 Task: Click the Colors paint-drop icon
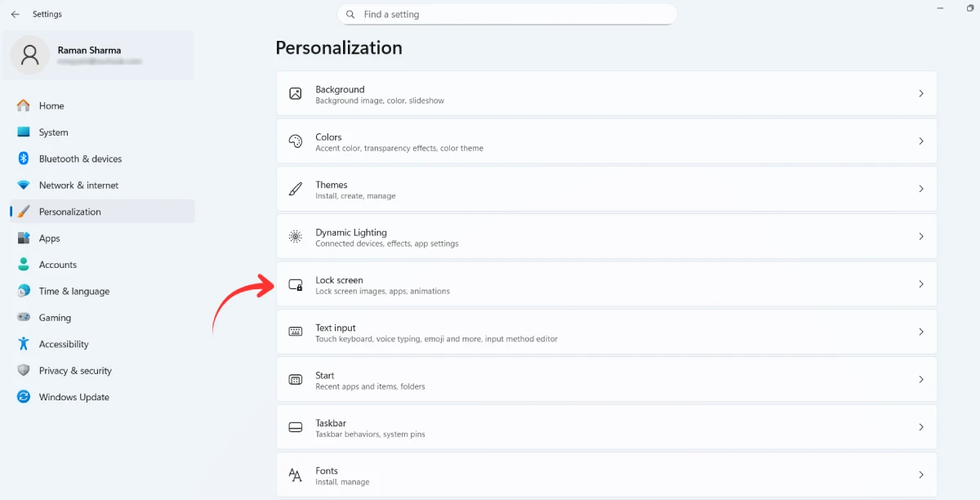[x=295, y=141]
